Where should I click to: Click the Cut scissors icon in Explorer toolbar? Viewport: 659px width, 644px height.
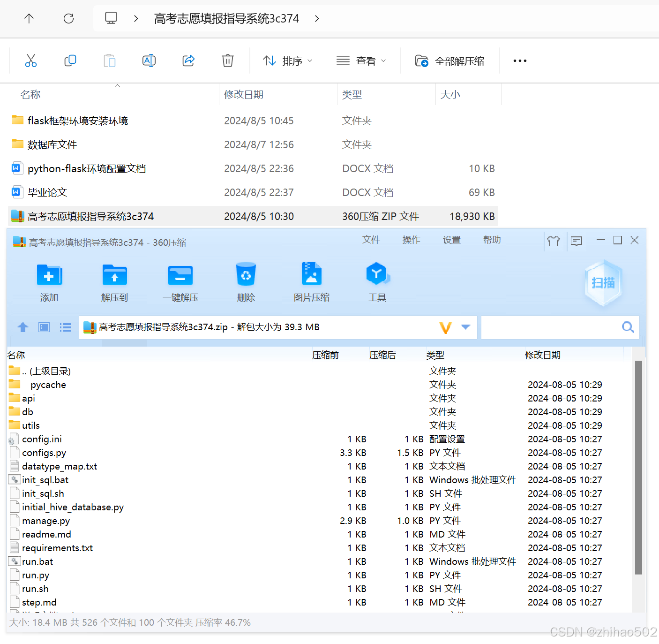coord(31,61)
